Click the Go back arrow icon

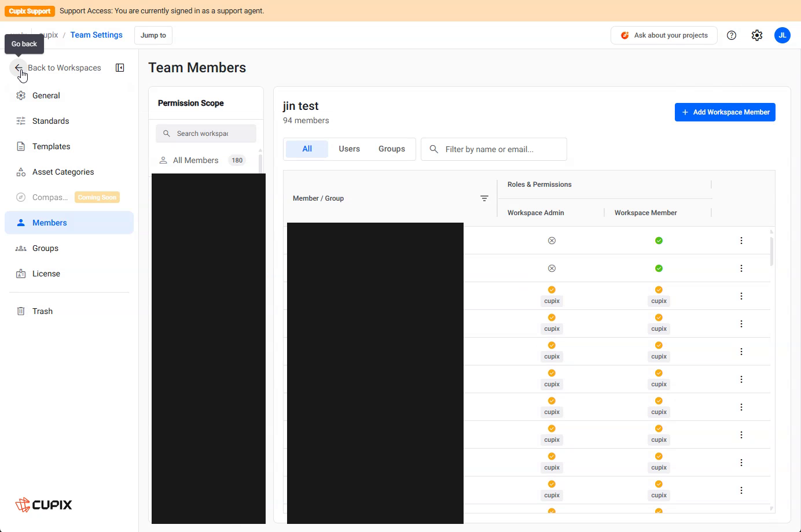pos(19,68)
